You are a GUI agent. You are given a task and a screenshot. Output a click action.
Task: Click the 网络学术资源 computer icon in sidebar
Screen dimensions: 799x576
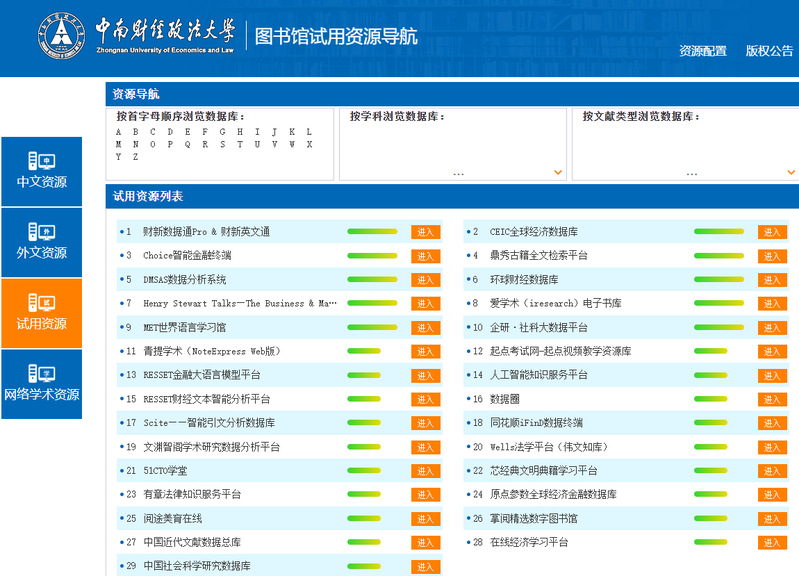point(41,373)
